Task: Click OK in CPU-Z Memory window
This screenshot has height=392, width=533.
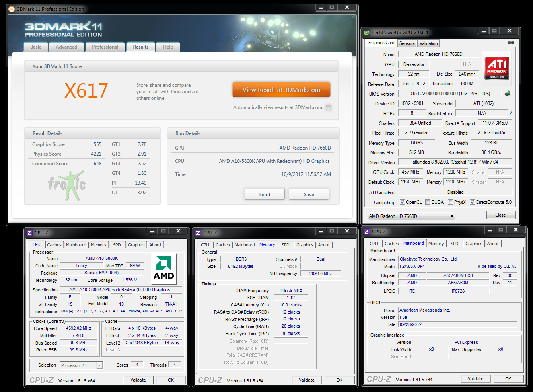Action: point(340,380)
